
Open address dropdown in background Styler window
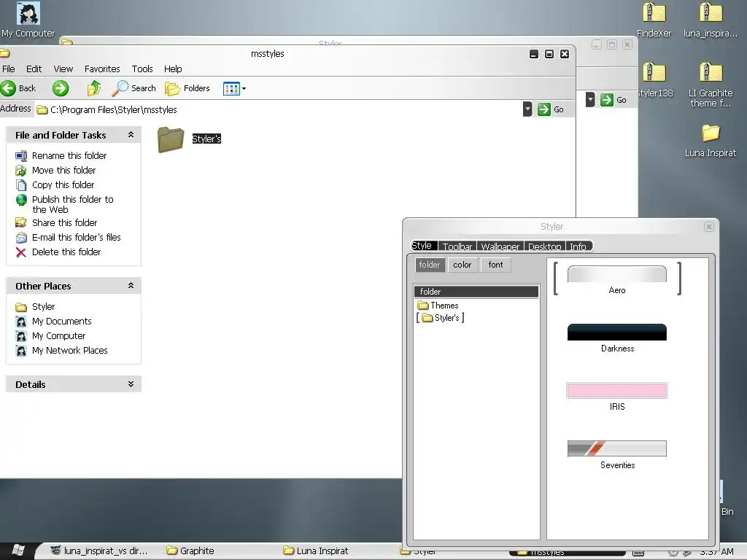tap(590, 99)
